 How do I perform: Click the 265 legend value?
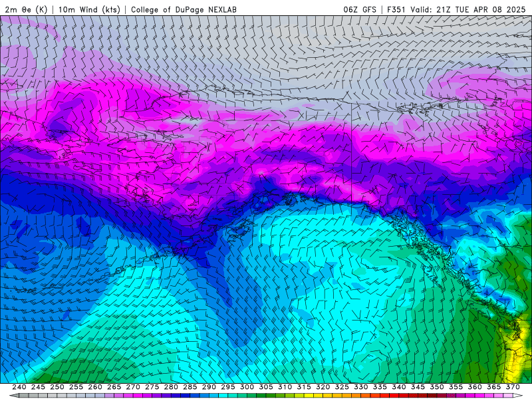114,387
